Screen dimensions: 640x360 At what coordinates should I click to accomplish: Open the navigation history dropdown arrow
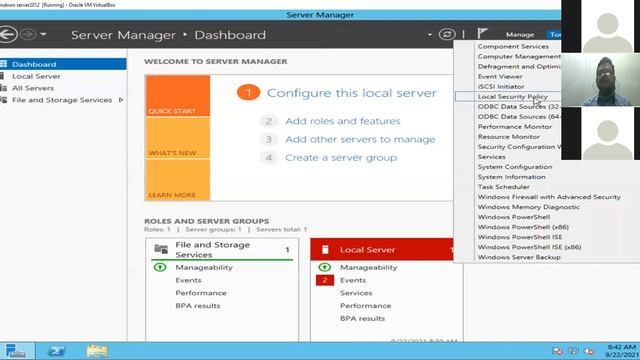click(43, 35)
